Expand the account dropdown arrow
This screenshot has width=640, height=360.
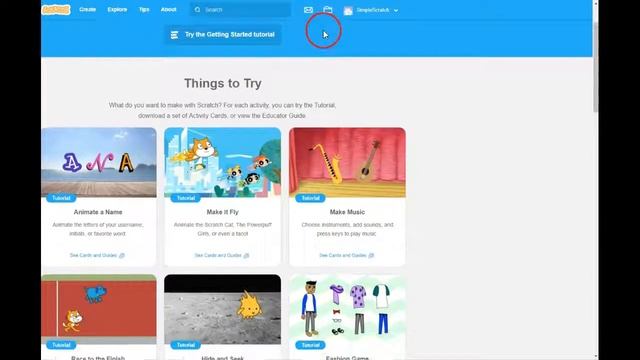(x=396, y=10)
